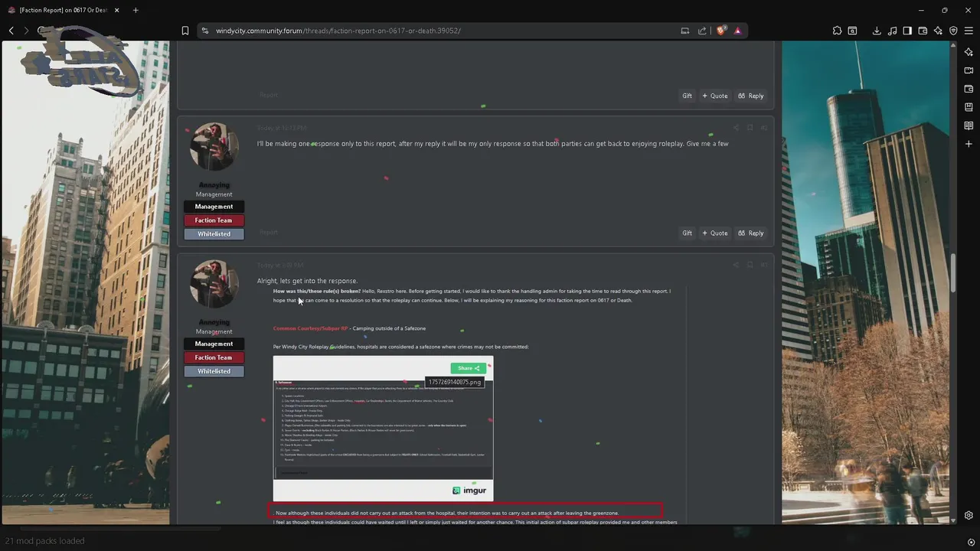Open the downloads arrow icon in toolbar
This screenshot has width=980, height=551.
coord(877,31)
